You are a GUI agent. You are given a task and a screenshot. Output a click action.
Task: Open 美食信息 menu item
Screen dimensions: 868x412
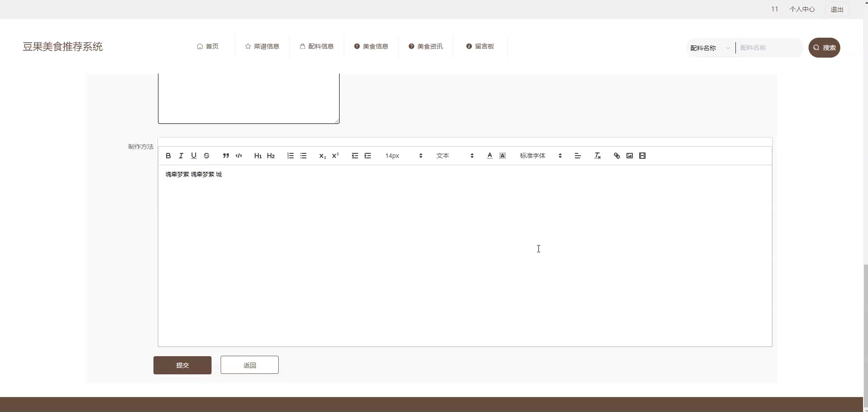[371, 46]
